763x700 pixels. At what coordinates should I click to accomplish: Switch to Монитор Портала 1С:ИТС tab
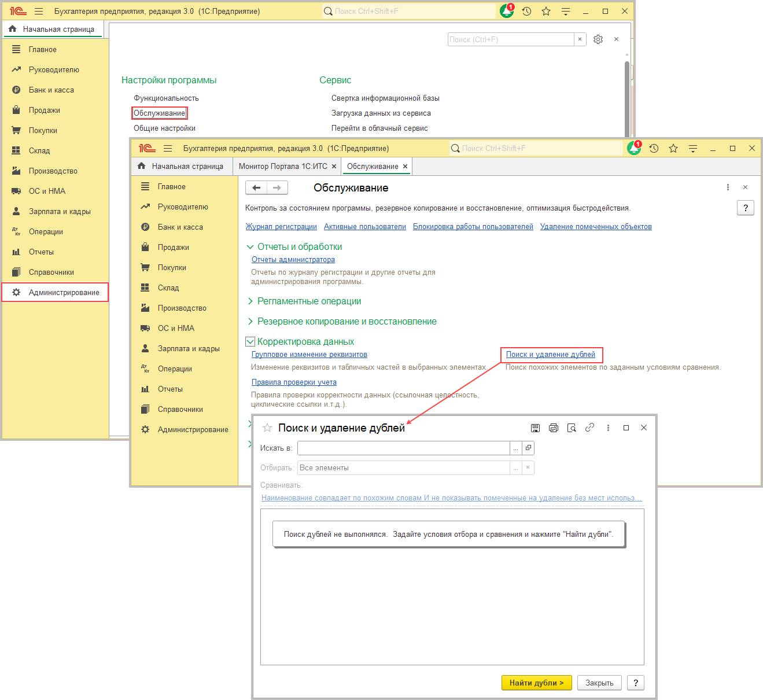tap(283, 166)
